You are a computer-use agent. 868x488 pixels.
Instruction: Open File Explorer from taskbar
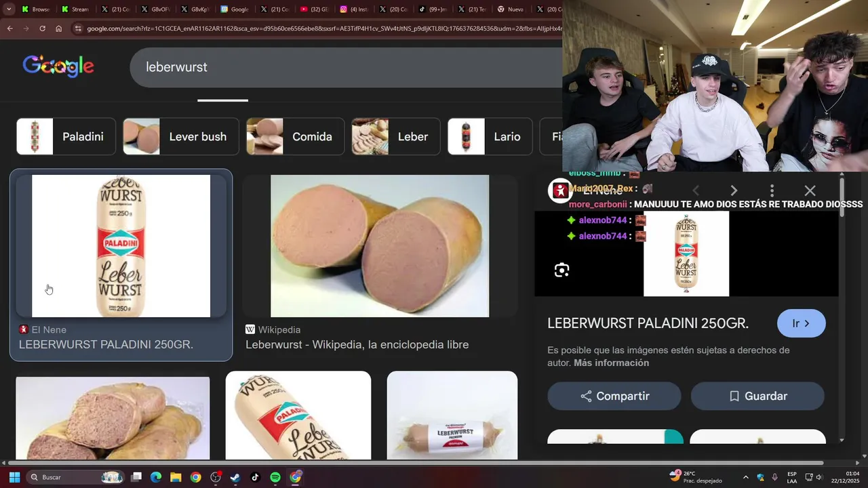pos(176,477)
